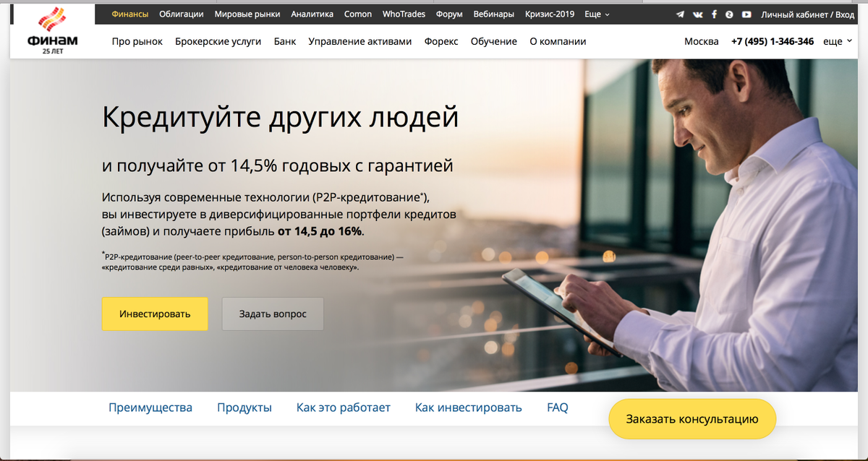The height and width of the screenshot is (461, 868).
Task: Click the 'Задать вопрос' button
Action: (x=273, y=314)
